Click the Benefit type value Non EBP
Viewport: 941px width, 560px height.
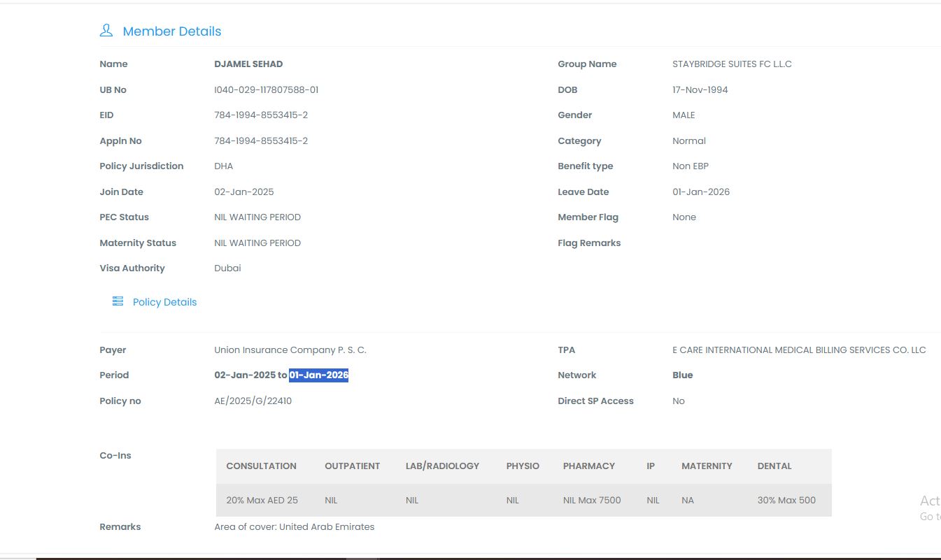coord(691,166)
